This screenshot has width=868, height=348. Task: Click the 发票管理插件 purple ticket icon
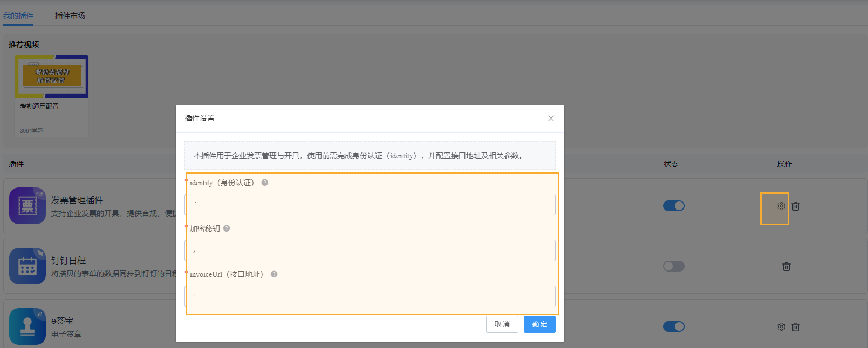(x=28, y=206)
